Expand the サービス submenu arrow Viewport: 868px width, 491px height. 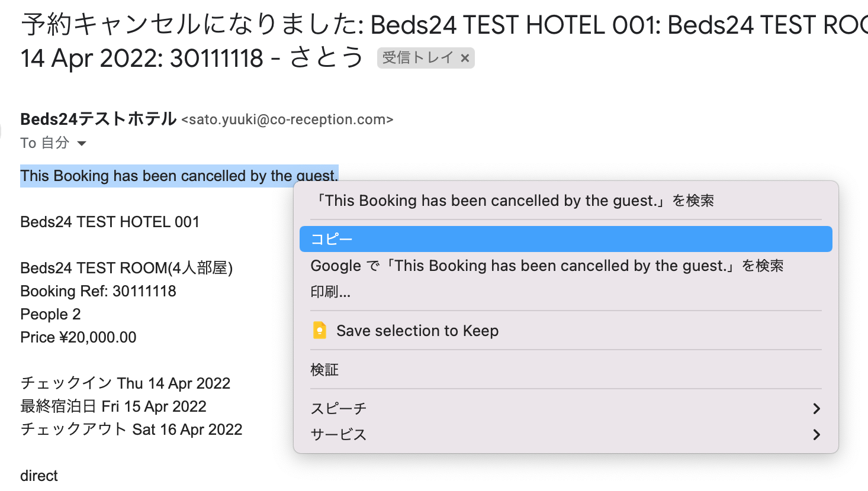(x=816, y=434)
